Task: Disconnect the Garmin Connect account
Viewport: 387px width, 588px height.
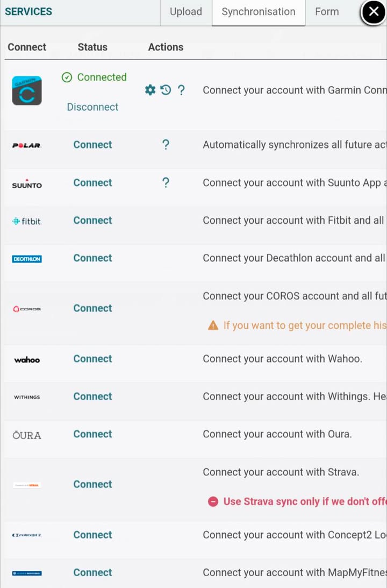Action: click(92, 107)
